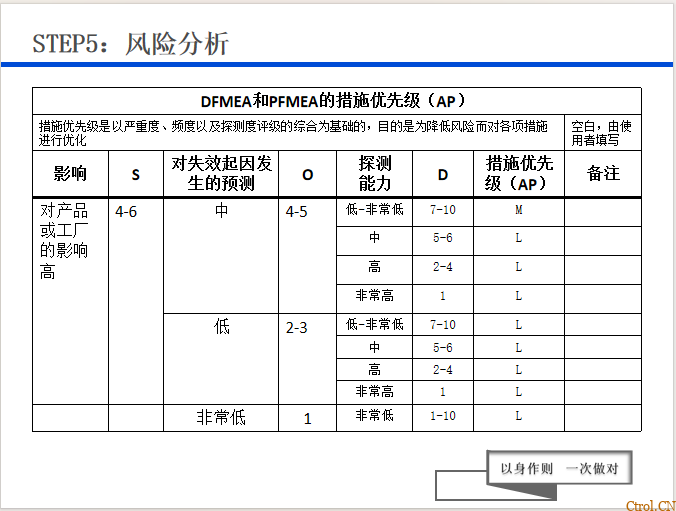Select the 'S' column header
This screenshot has width=676, height=511.
[135, 175]
